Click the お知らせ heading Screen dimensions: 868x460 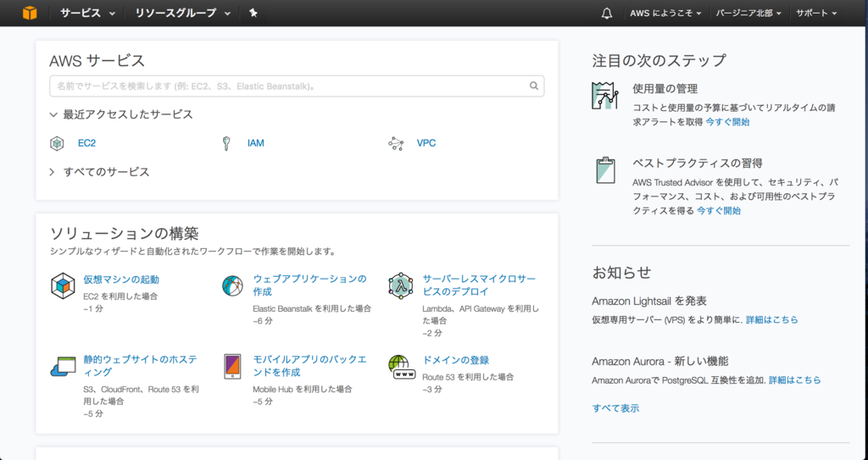621,272
